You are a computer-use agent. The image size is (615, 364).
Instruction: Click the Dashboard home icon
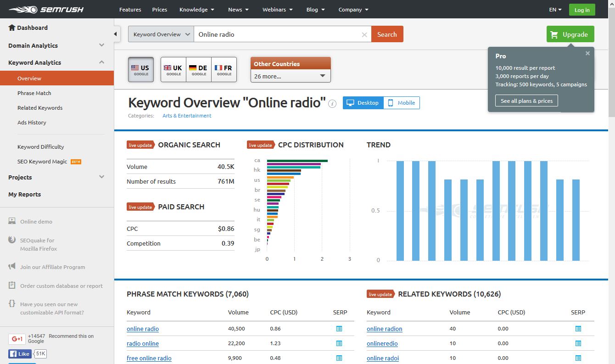12,28
